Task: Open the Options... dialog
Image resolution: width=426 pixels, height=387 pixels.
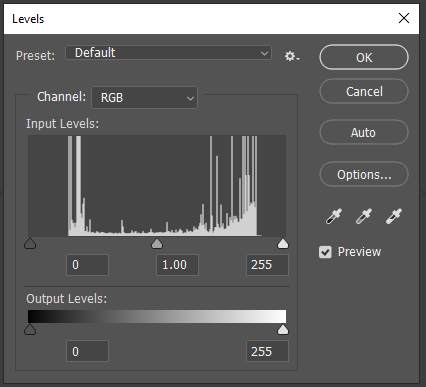Action: 364,174
